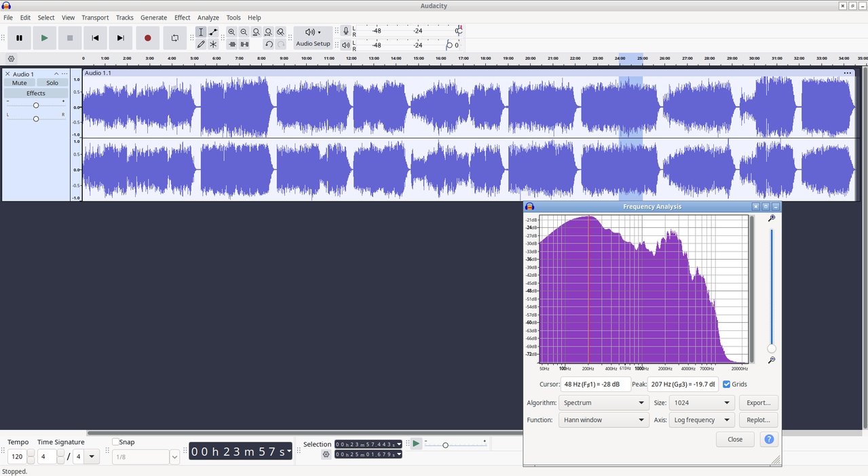This screenshot has width=868, height=476.
Task: Open the Algorithm dropdown showing Spectrum
Action: [x=603, y=403]
